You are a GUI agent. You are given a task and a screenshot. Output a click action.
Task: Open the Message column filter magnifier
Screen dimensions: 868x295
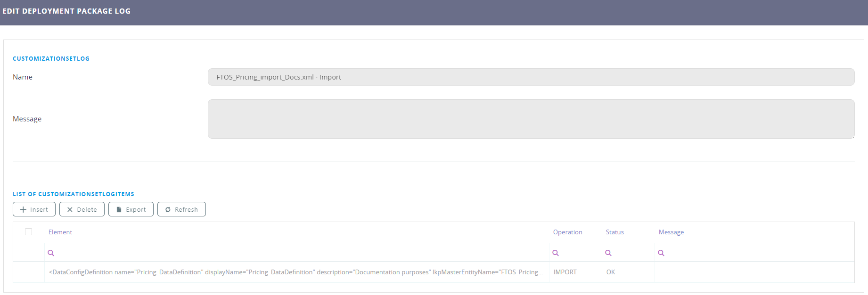(661, 253)
